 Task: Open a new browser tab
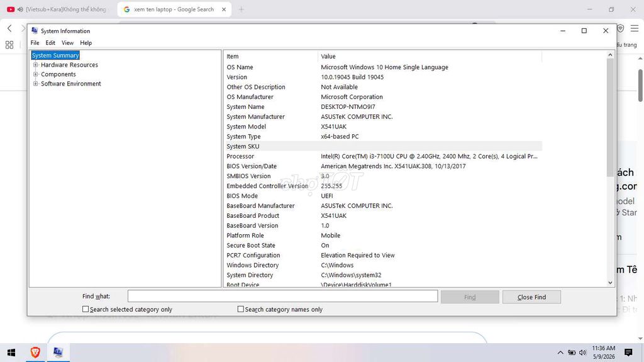coord(241,9)
